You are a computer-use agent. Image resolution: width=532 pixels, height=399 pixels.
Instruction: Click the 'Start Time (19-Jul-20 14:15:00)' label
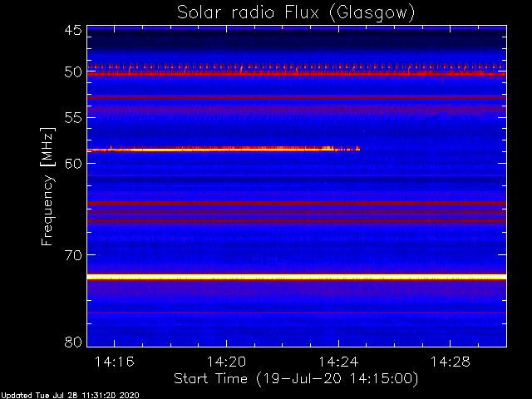[296, 378]
